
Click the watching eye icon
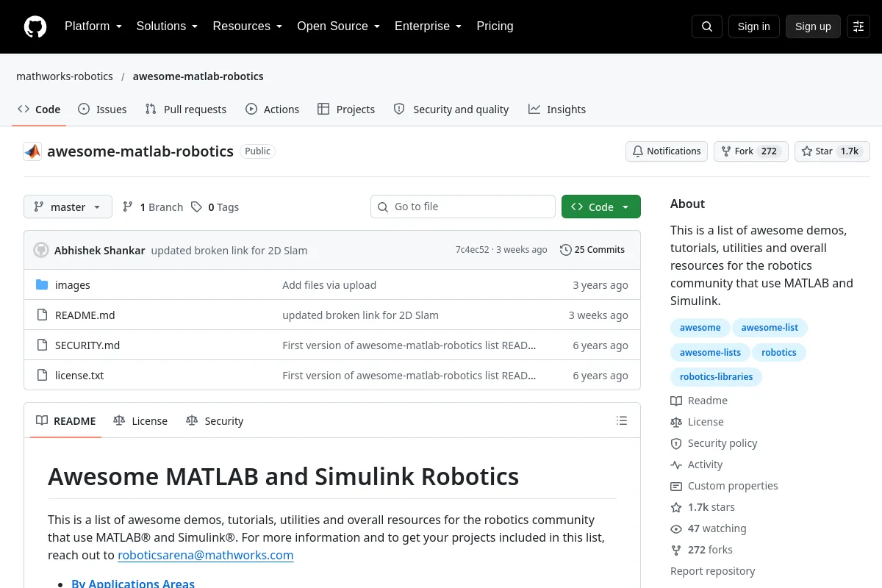tap(676, 528)
